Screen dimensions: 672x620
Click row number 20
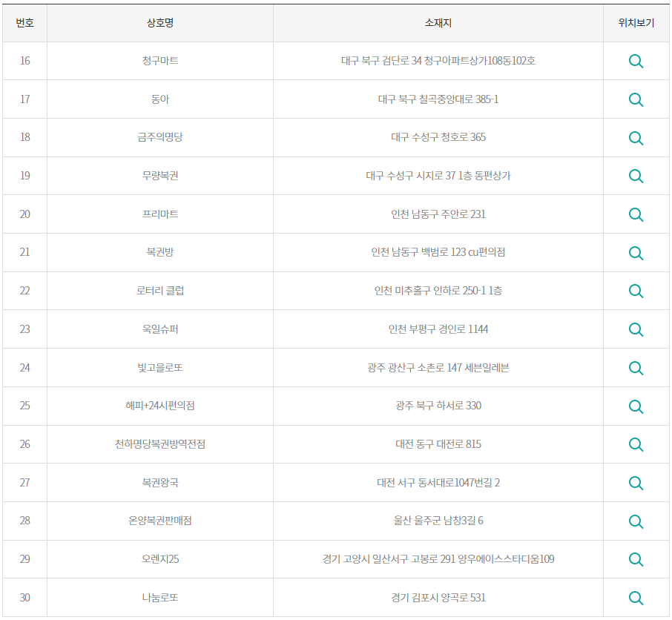tap(25, 214)
